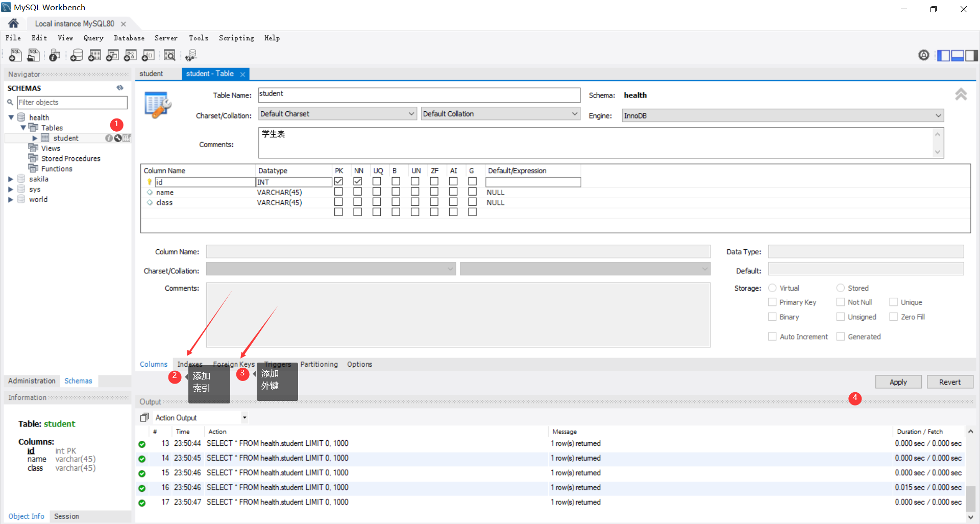This screenshot has width=980, height=524.
Task: Open the Scripting menu
Action: [236, 38]
